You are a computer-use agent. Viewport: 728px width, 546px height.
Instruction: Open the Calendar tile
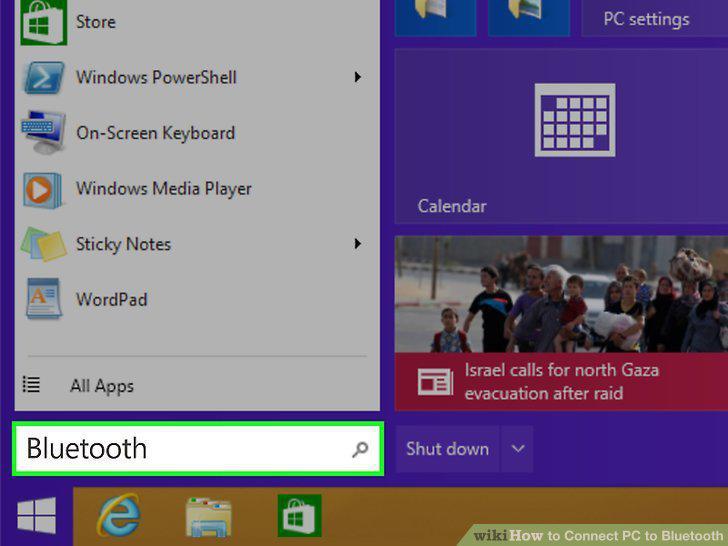(561, 136)
